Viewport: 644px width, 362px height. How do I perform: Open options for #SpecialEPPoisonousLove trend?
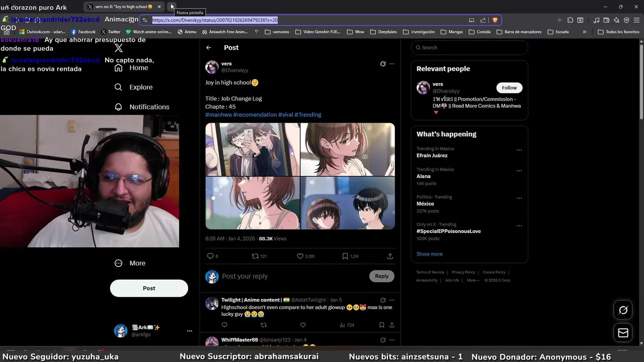(x=519, y=226)
